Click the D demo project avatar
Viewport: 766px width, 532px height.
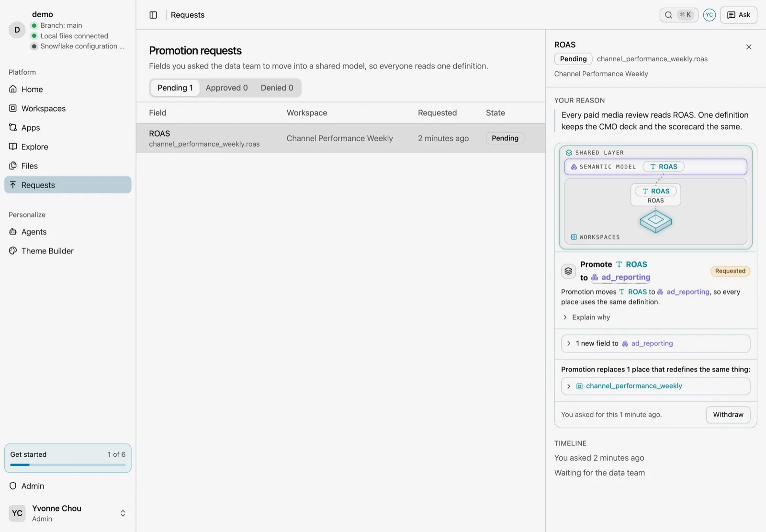(17, 30)
